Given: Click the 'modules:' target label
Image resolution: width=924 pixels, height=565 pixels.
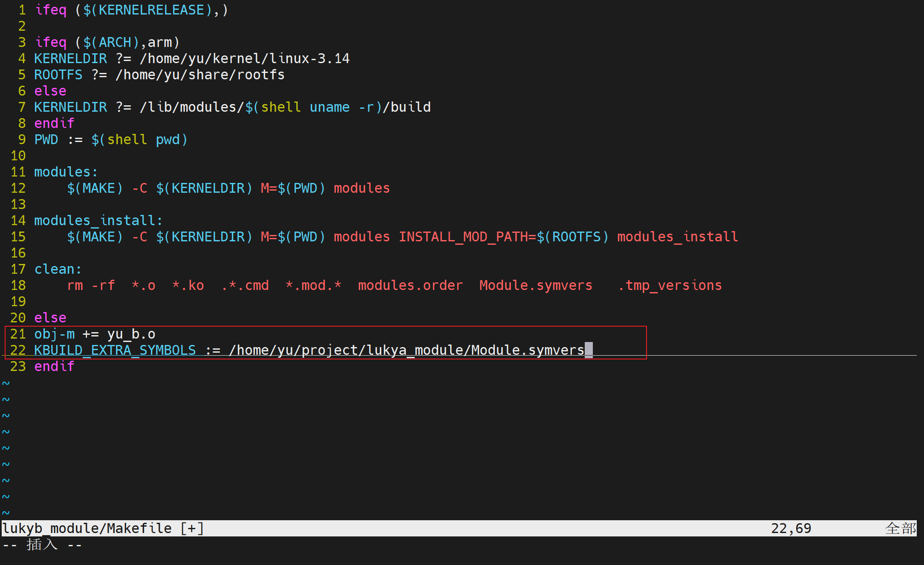Looking at the screenshot, I should tap(66, 172).
